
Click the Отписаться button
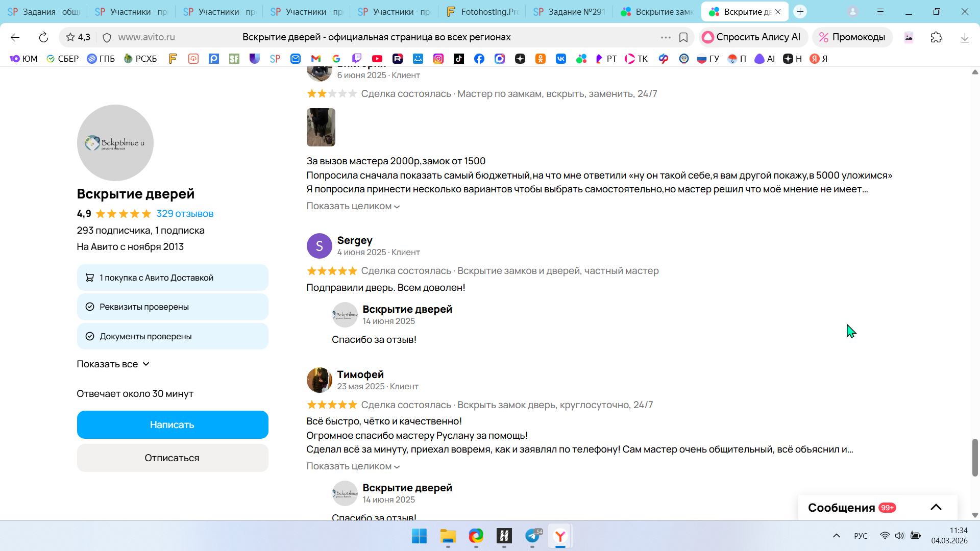173,458
